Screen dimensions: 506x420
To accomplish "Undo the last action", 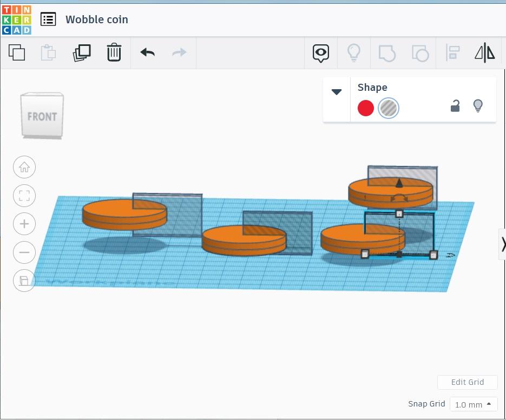I will pyautogui.click(x=148, y=52).
